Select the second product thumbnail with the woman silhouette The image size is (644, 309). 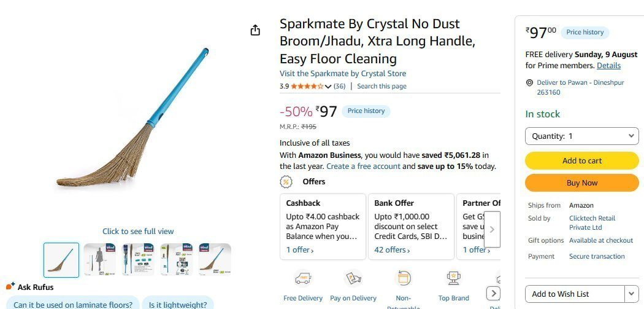tap(99, 260)
